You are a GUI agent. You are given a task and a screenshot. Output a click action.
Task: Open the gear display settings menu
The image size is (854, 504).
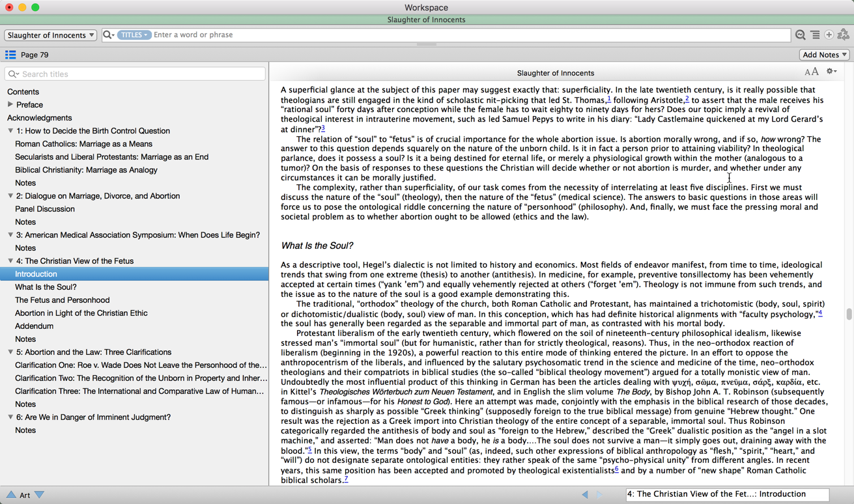831,72
